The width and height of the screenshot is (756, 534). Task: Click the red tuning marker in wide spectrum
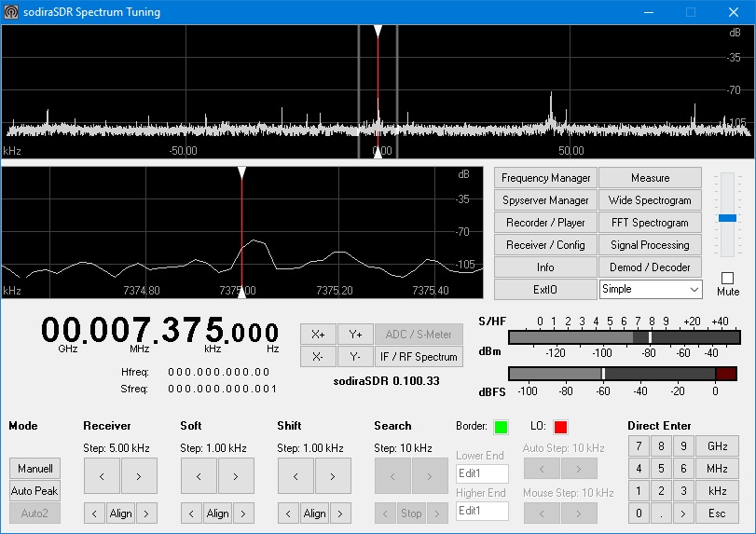click(378, 91)
